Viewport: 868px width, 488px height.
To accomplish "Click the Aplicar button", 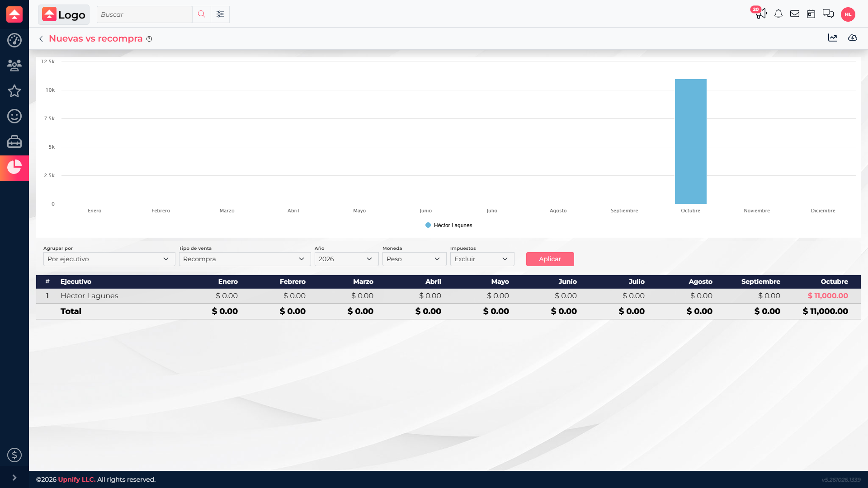I will tap(550, 259).
